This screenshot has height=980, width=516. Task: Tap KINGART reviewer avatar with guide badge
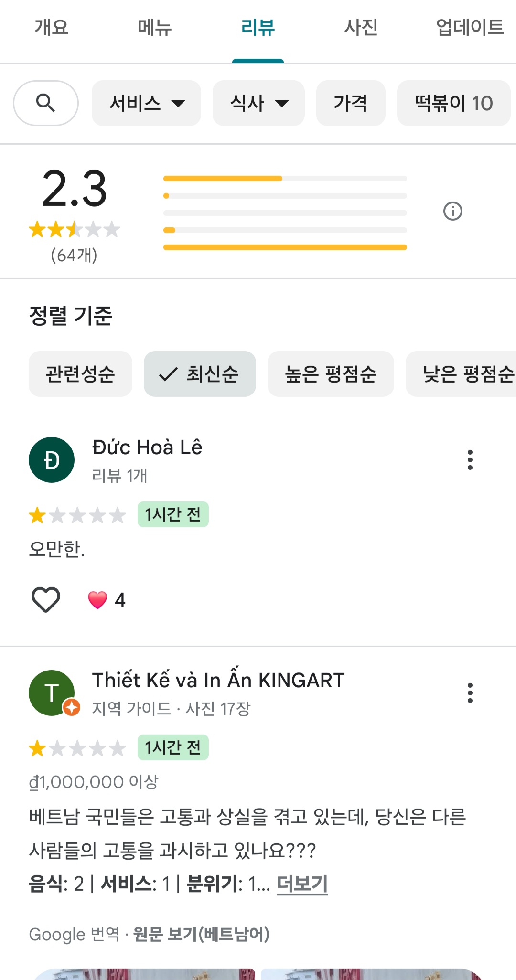[52, 692]
